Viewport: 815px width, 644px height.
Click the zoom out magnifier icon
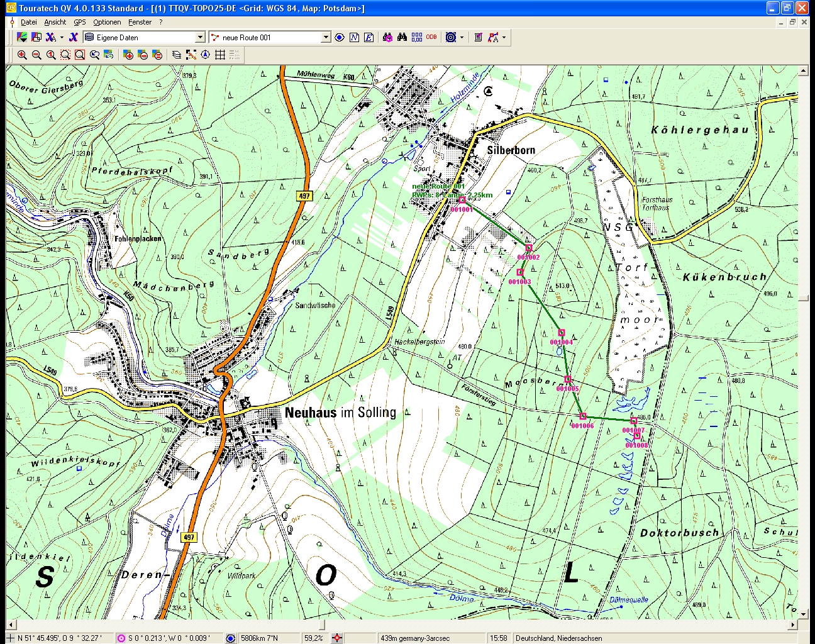36,55
